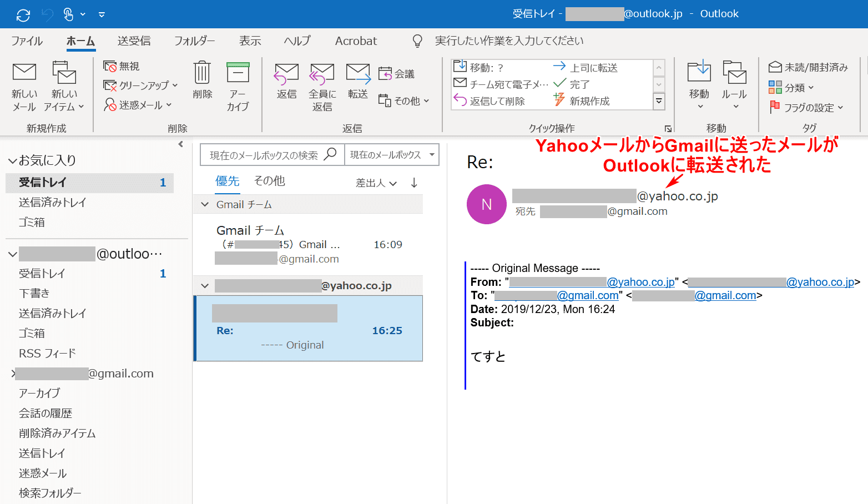Collapse the outlook account folder tree
Viewport: 868px width, 504px height.
click(12, 254)
